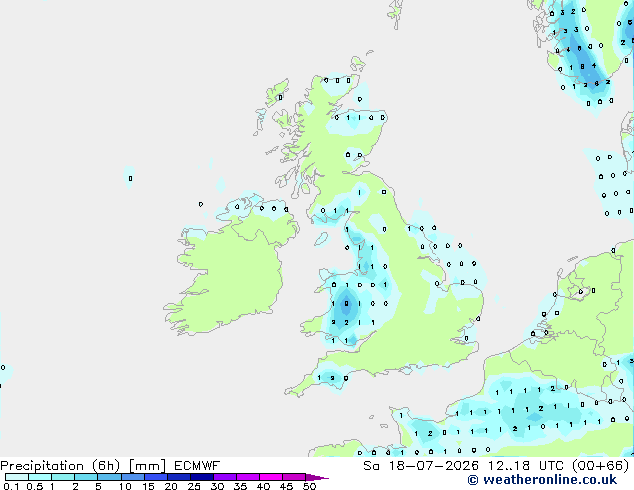Click the '50' legend scale value
The image size is (634, 490).
(309, 486)
